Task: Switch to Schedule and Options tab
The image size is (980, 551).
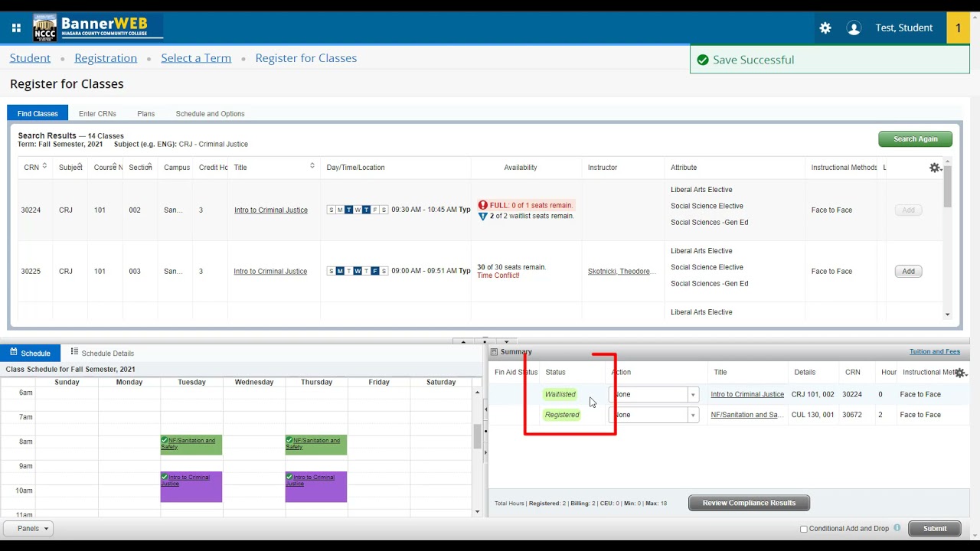Action: tap(211, 113)
